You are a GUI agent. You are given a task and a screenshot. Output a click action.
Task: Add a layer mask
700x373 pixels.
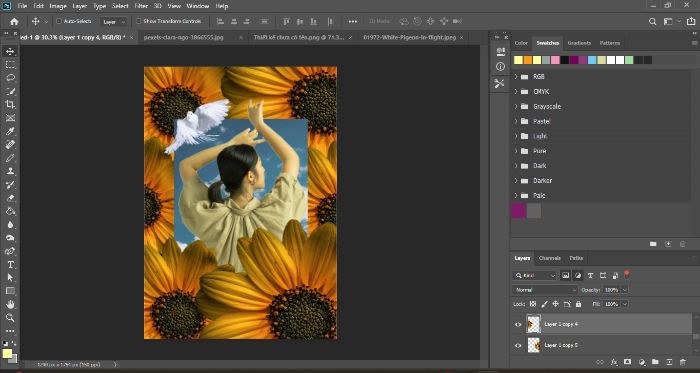628,362
